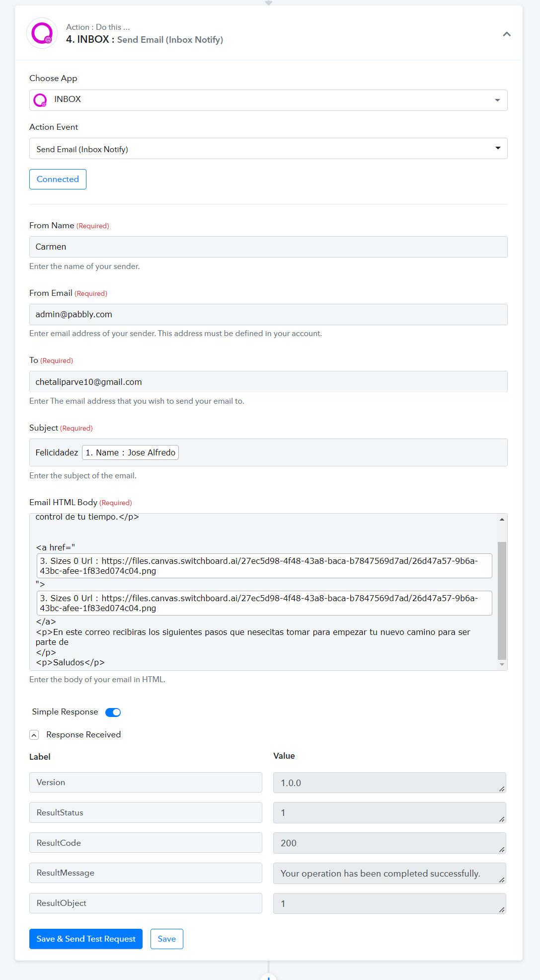Click the resize handle on Version value
This screenshot has width=540, height=980.
pos(501,789)
